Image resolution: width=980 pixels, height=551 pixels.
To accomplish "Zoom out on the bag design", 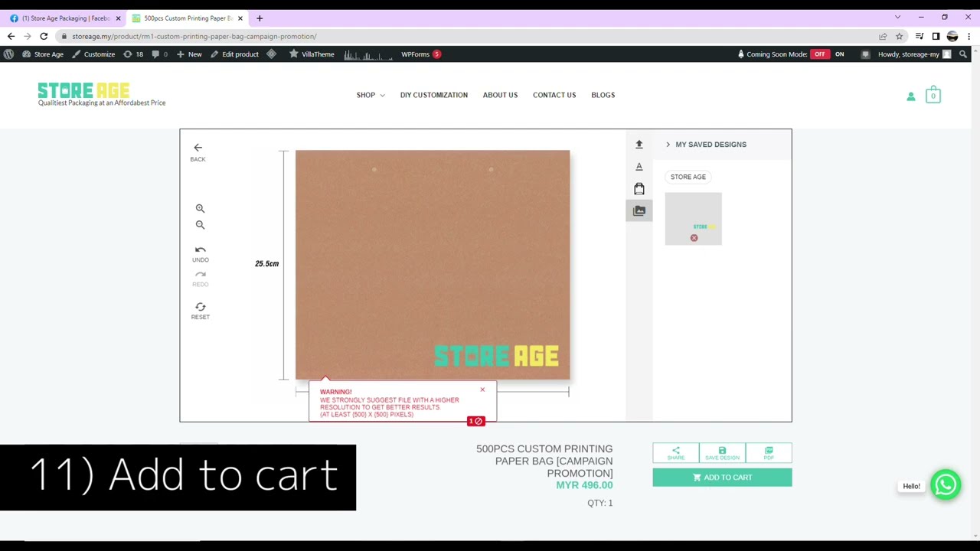I will click(x=200, y=225).
